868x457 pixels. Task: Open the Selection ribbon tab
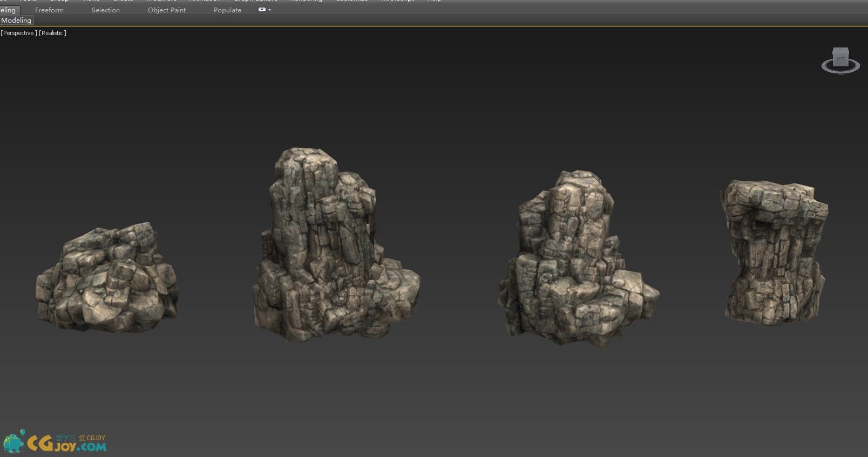106,10
